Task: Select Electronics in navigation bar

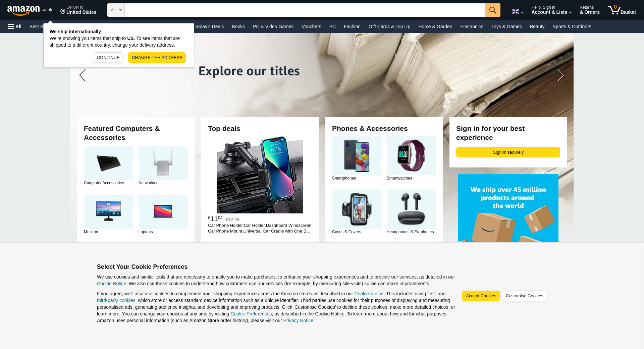Action: 472,27
